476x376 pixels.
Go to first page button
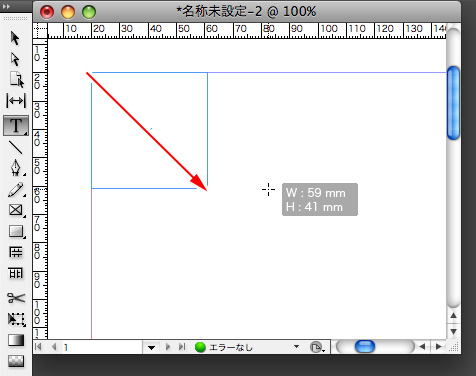click(x=38, y=347)
